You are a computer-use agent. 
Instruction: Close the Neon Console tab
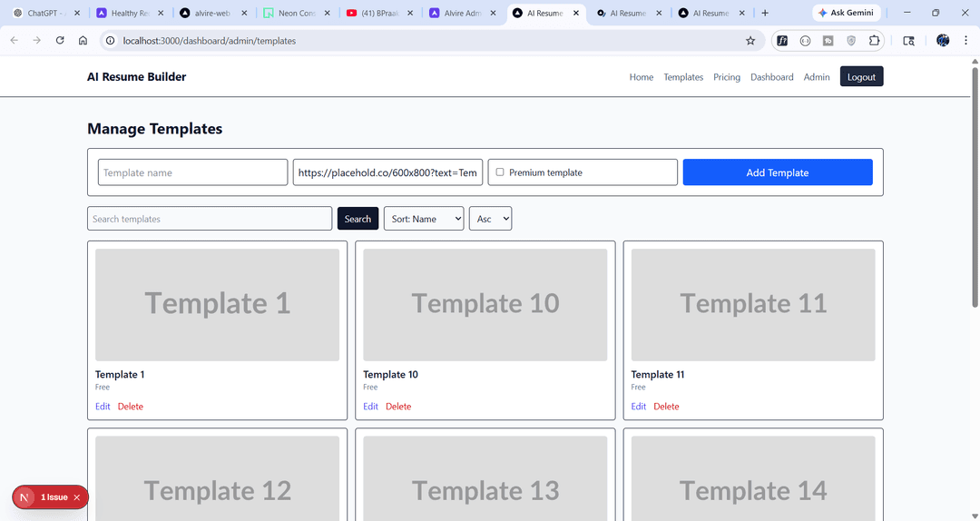click(x=328, y=13)
